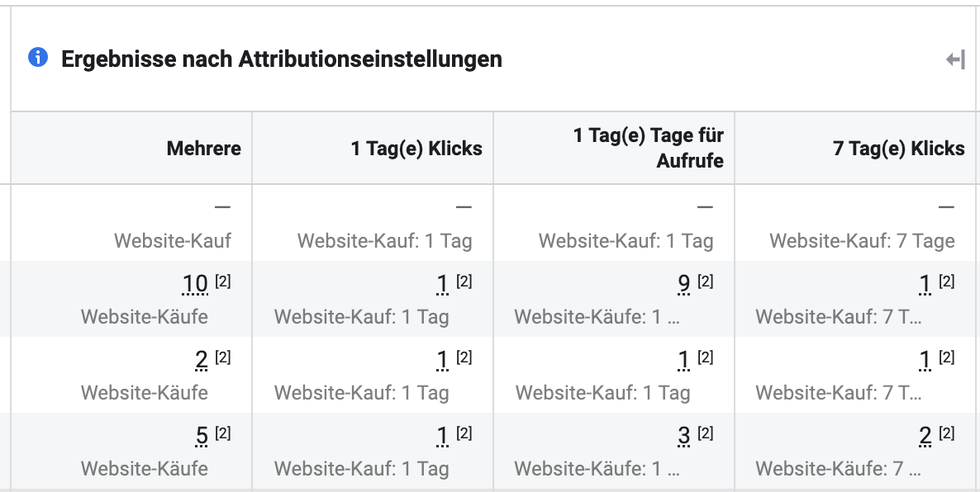The height and width of the screenshot is (492, 980).
Task: Open footnote [2] beside value 5 in Mehrere
Action: 223,433
